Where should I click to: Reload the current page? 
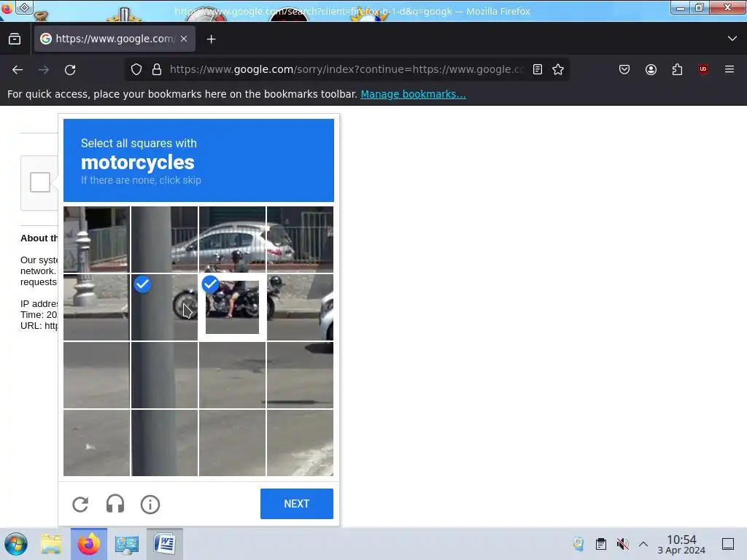pos(70,69)
